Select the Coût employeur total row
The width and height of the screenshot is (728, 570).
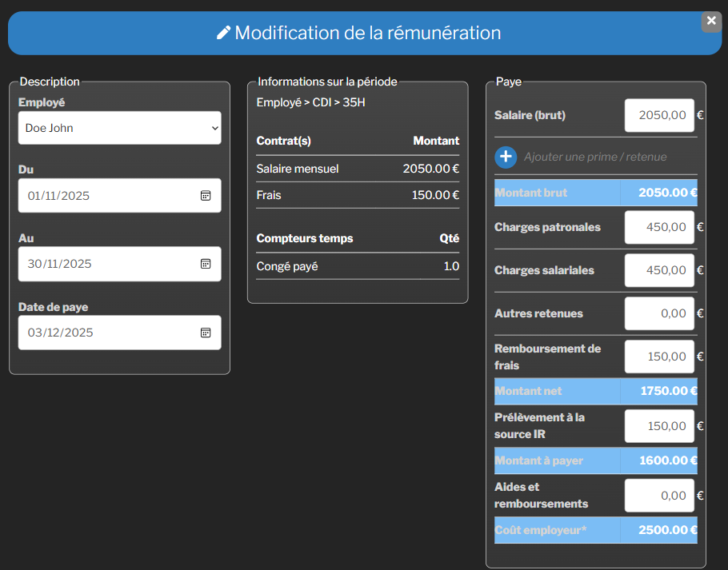(x=595, y=530)
